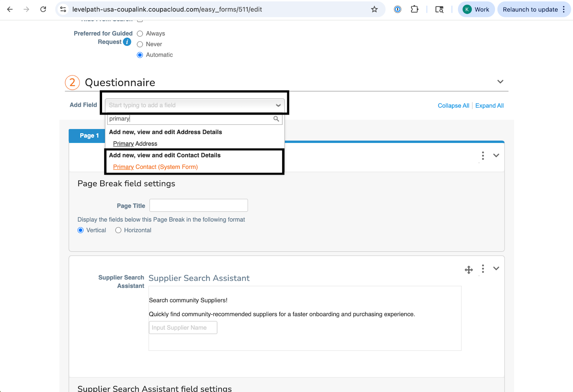Bookmark page with the star icon

point(374,9)
